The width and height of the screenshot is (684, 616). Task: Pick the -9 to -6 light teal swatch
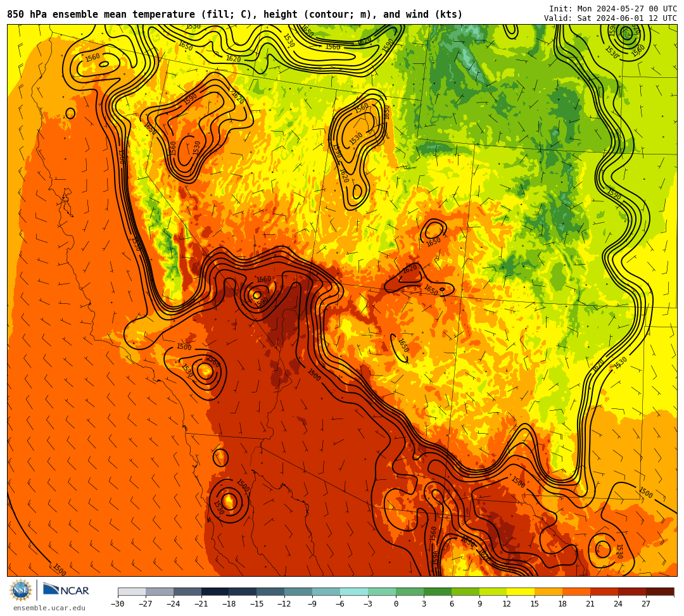click(326, 591)
